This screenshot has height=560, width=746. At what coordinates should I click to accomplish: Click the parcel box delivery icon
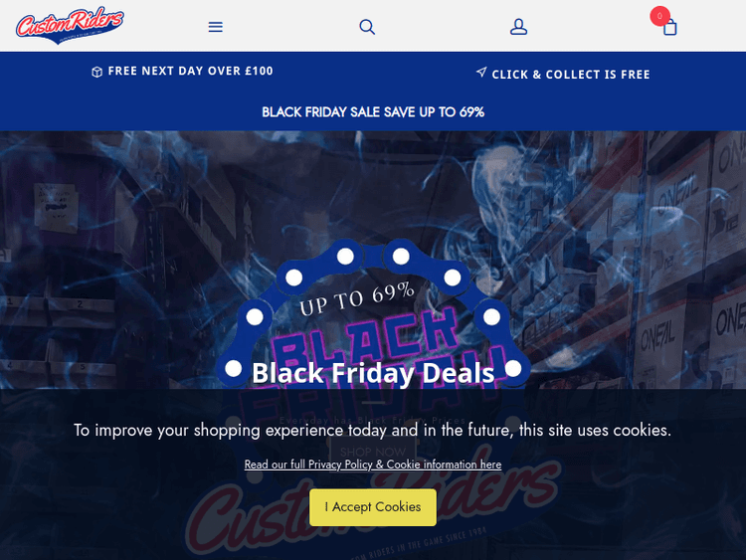(97, 72)
